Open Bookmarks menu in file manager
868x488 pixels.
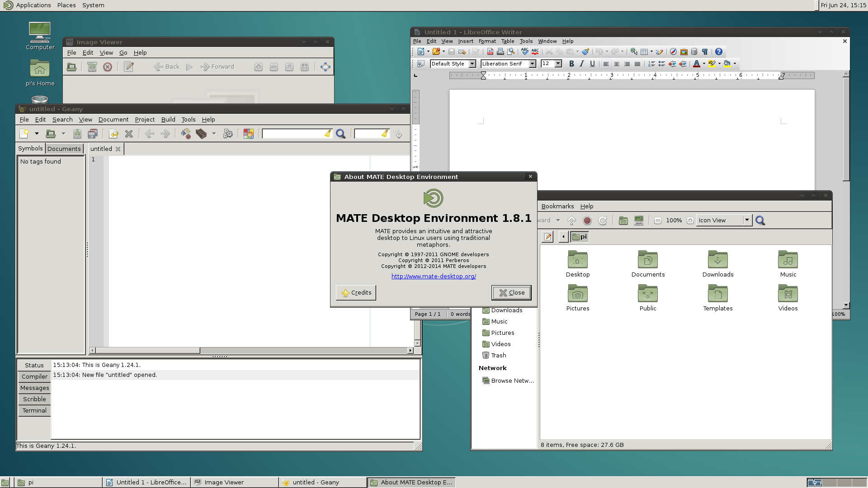pos(557,206)
